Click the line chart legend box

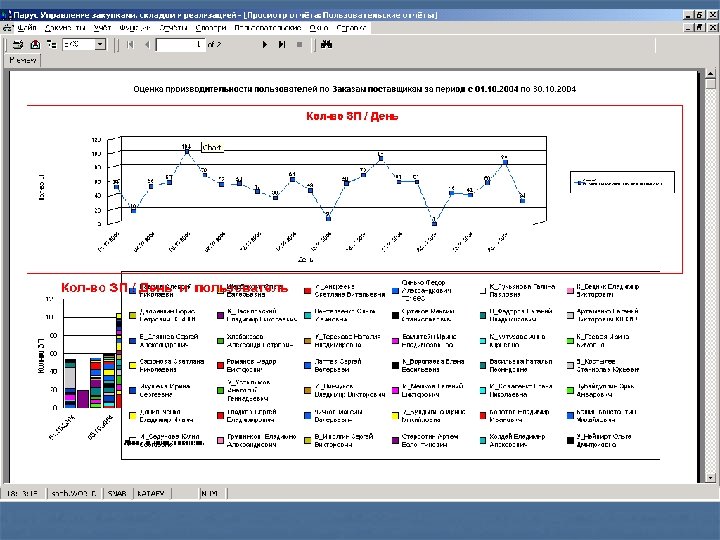click(622, 182)
